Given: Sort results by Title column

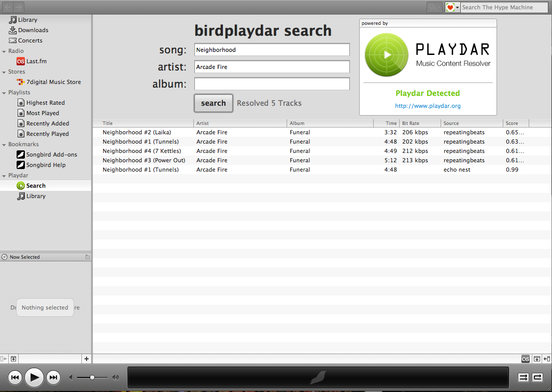Looking at the screenshot, I should [143, 123].
